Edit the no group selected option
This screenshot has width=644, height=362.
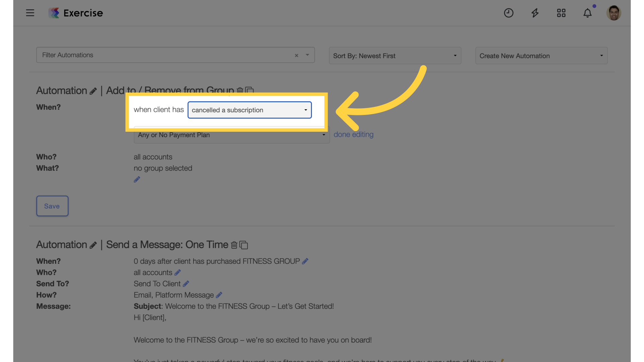point(137,179)
